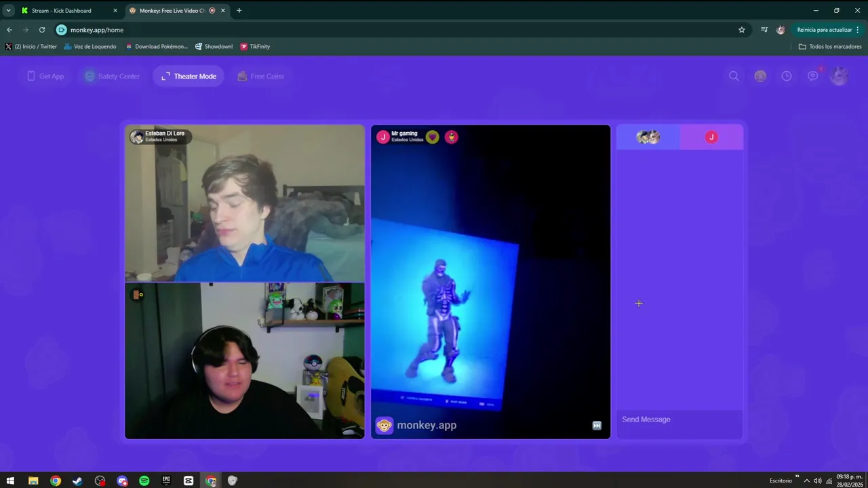Open the profile avatar at top right
The image size is (868, 488).
(x=840, y=76)
